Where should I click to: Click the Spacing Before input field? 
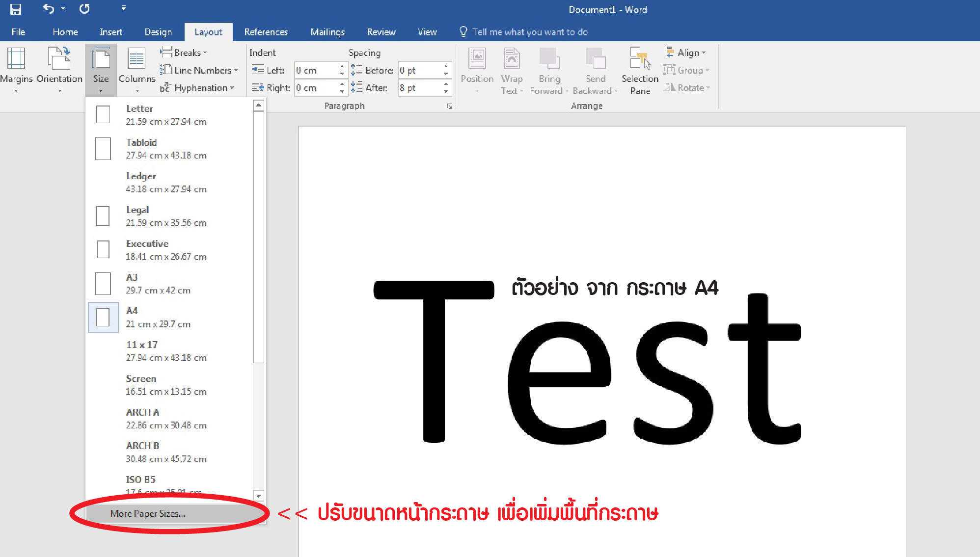(x=420, y=70)
